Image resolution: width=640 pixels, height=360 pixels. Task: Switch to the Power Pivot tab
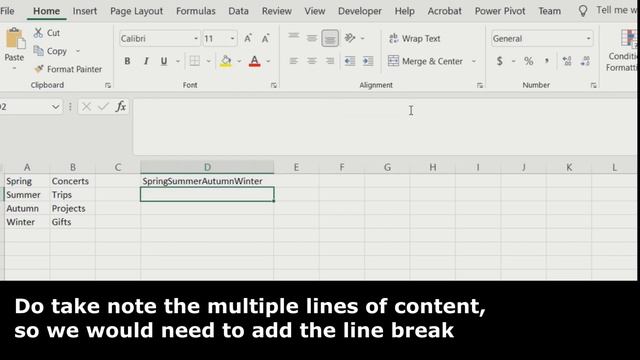click(x=500, y=11)
